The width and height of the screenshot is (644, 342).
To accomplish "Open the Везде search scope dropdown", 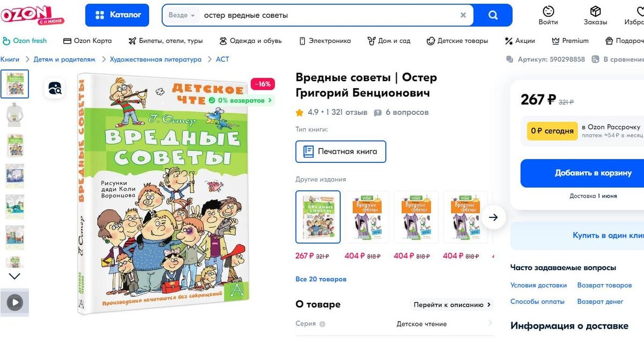I will point(181,15).
